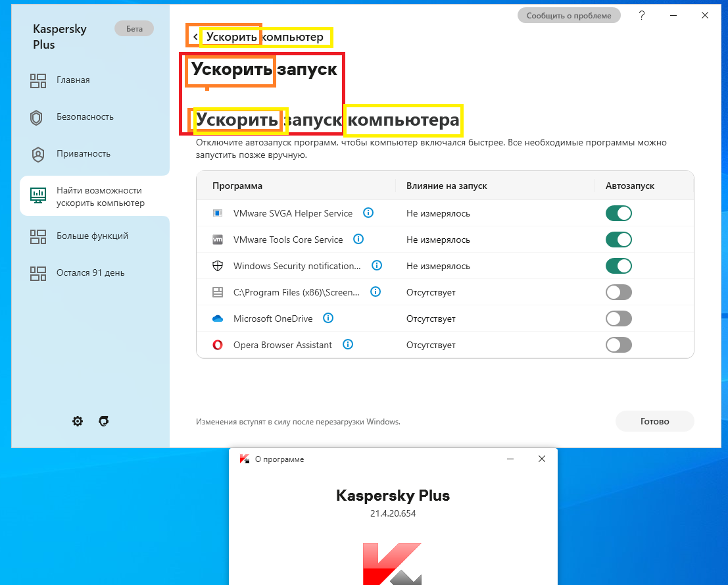Disable autostart for VMware SVGA Helper Service
728x585 pixels.
[x=619, y=213]
